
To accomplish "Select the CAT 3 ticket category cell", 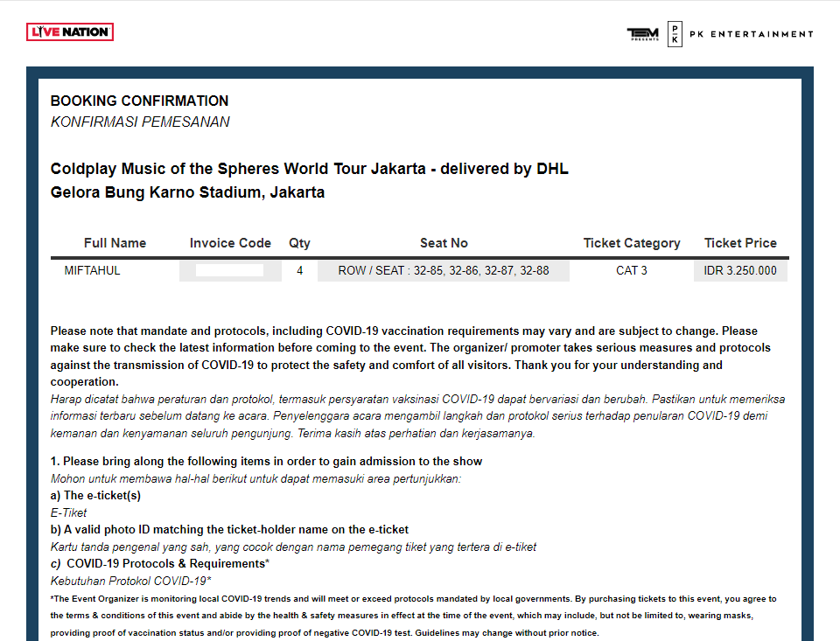I will point(632,270).
